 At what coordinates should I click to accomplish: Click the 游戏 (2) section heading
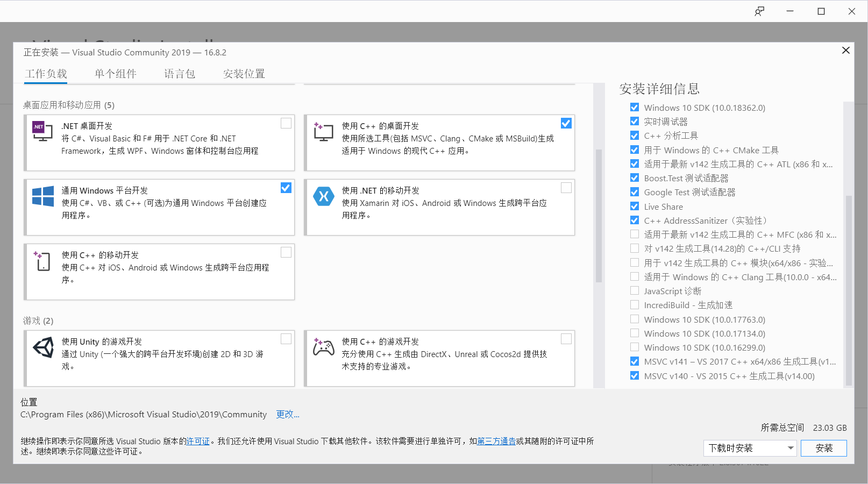[38, 321]
